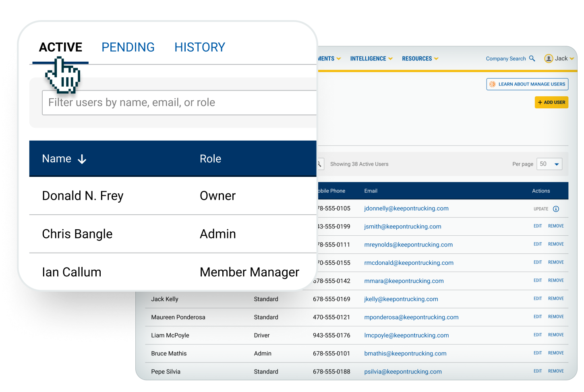Click the Learn About Manage Users button
The image size is (584, 392).
pyautogui.click(x=527, y=84)
